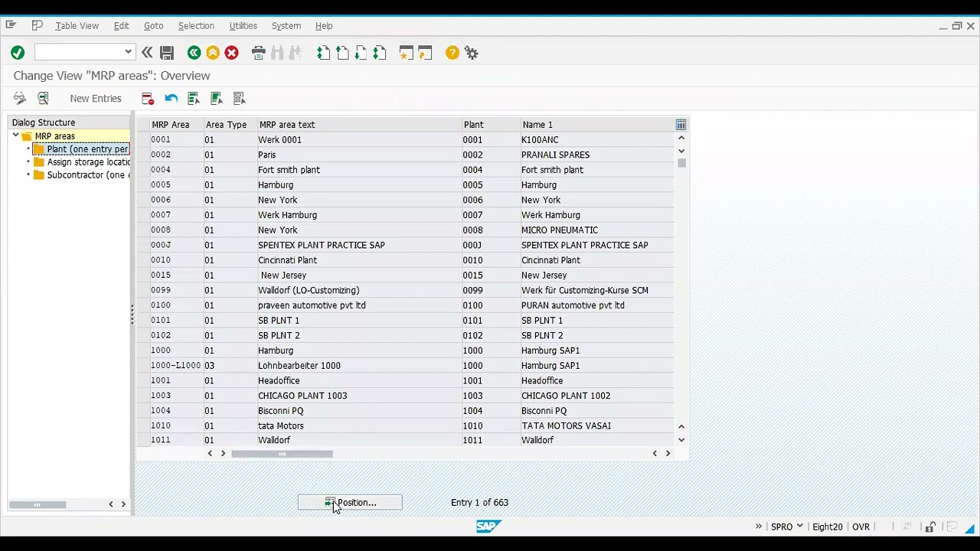Click the lock icon in status bar
Viewport: 980px width, 551px height.
pyautogui.click(x=930, y=527)
